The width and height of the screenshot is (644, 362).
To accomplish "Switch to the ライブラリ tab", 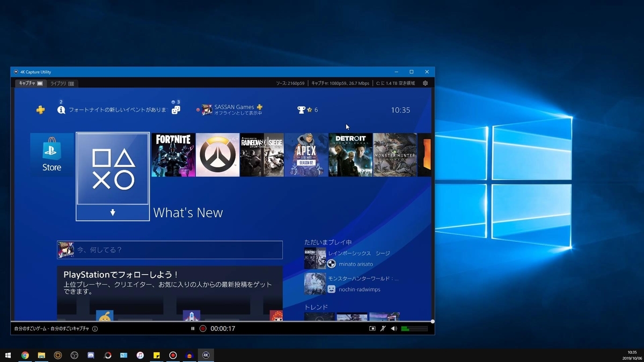I will 62,83.
